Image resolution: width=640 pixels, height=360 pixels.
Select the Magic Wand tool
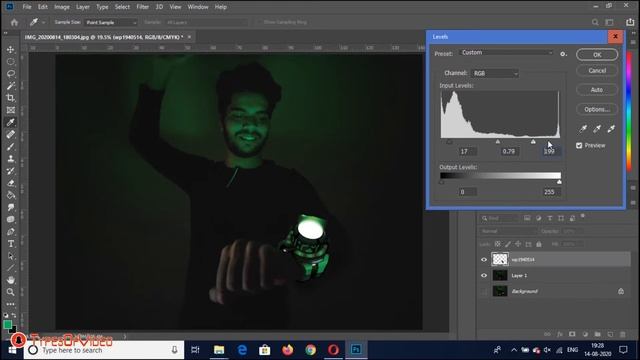(x=11, y=86)
